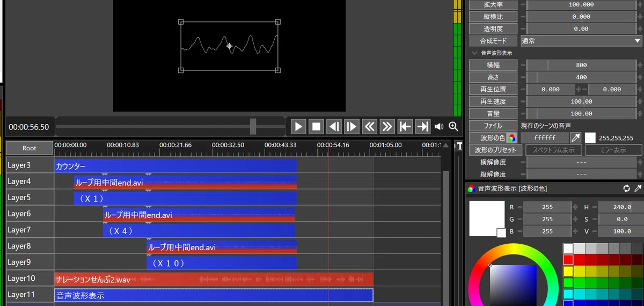Toggle the ミラー表示 button

613,150
